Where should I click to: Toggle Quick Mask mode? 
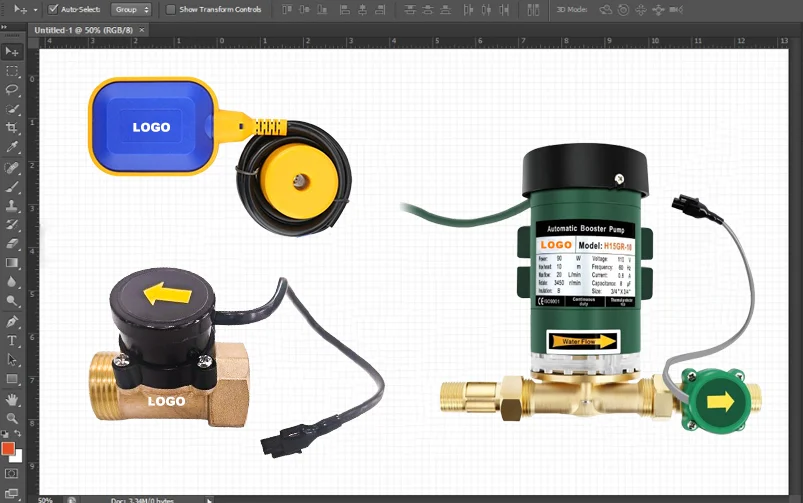coord(12,472)
